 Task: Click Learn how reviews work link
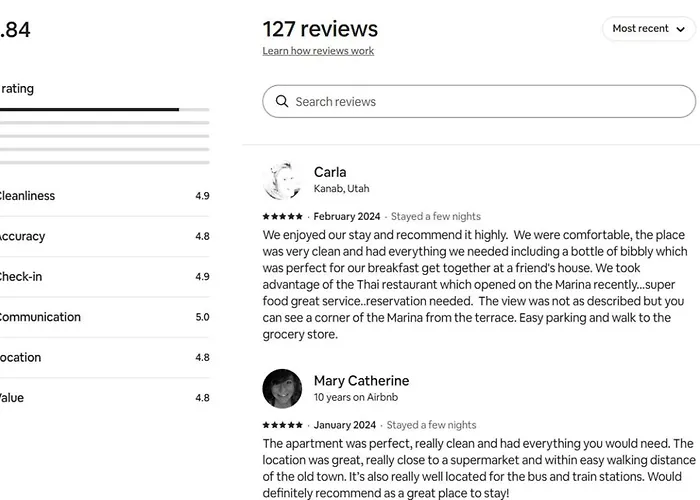[x=318, y=51]
